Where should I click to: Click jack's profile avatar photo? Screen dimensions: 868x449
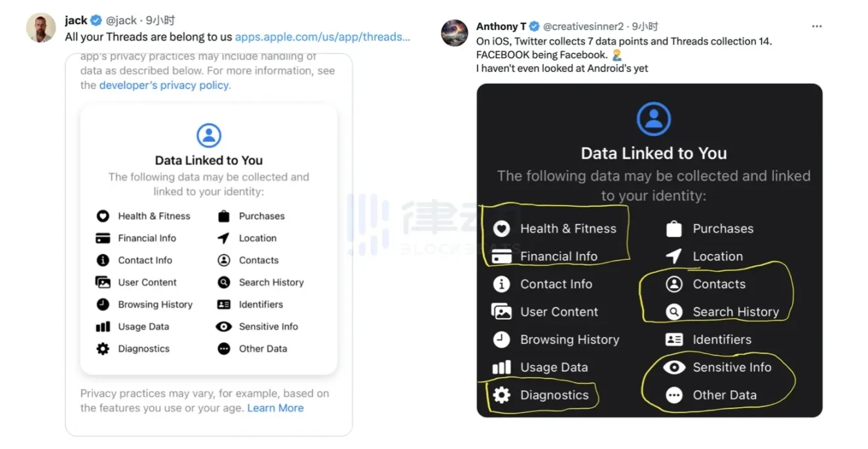(41, 28)
